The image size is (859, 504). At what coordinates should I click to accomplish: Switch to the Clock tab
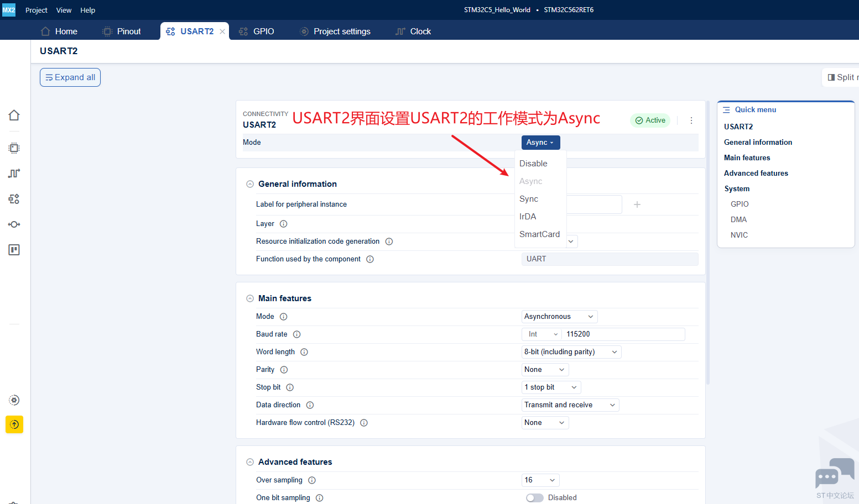pyautogui.click(x=413, y=32)
